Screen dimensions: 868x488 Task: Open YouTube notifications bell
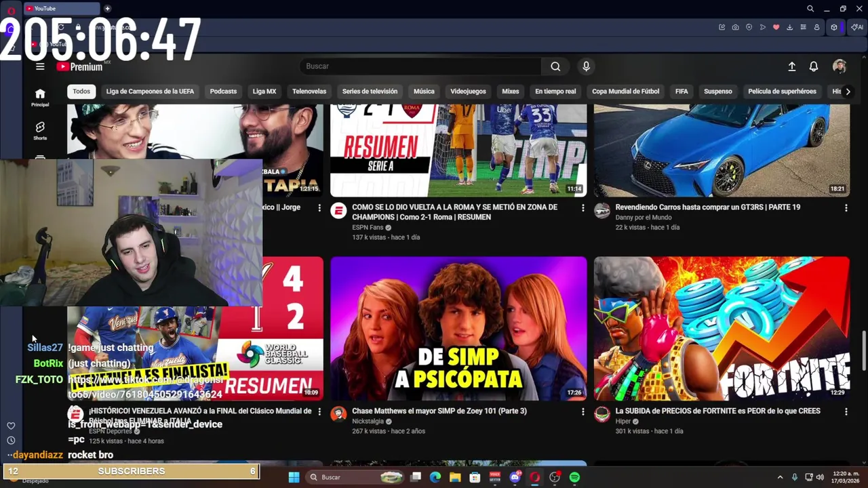tap(813, 66)
